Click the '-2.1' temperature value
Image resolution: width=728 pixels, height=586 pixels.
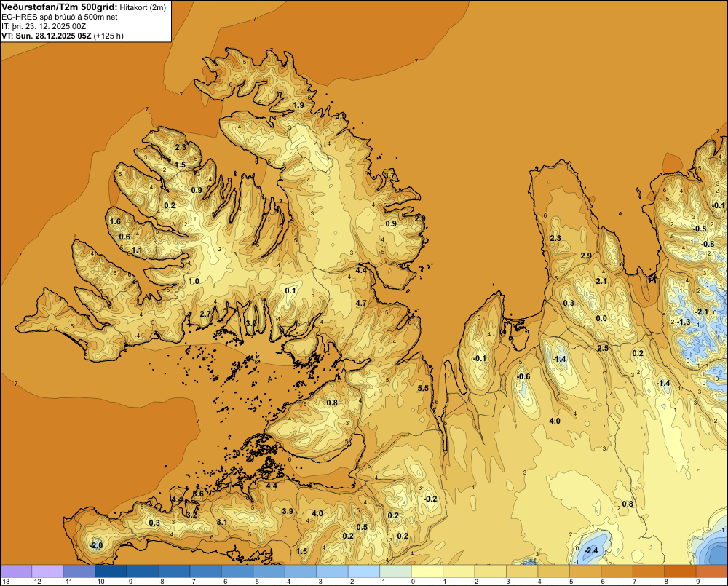click(701, 312)
